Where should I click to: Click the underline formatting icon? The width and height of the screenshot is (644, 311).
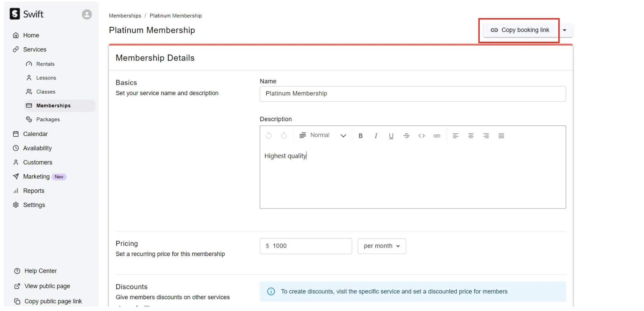click(391, 136)
